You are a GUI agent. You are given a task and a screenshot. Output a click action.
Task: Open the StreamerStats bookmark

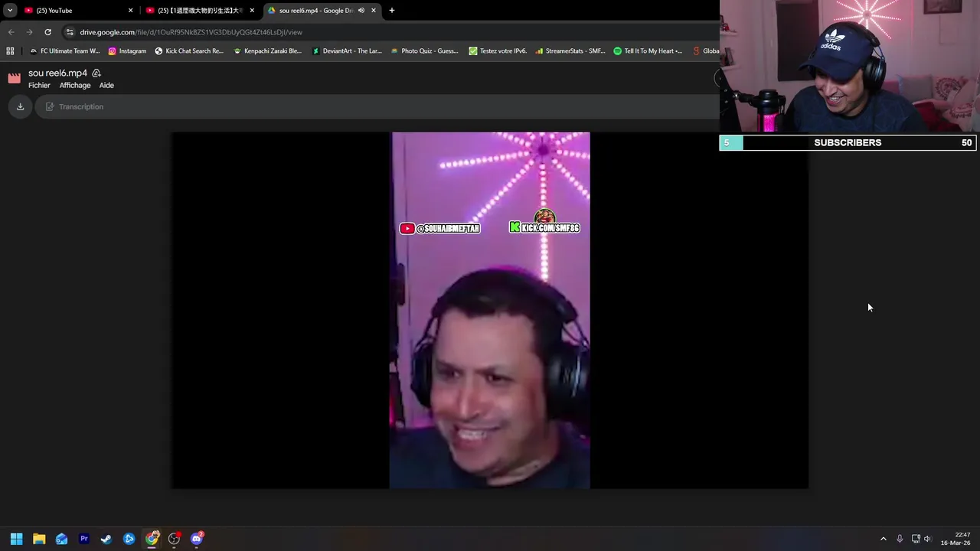click(570, 51)
